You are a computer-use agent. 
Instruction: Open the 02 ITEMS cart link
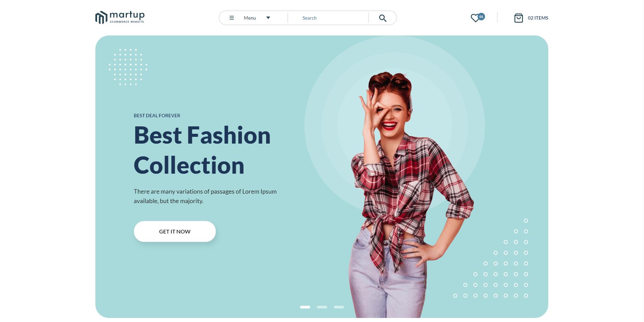point(538,18)
